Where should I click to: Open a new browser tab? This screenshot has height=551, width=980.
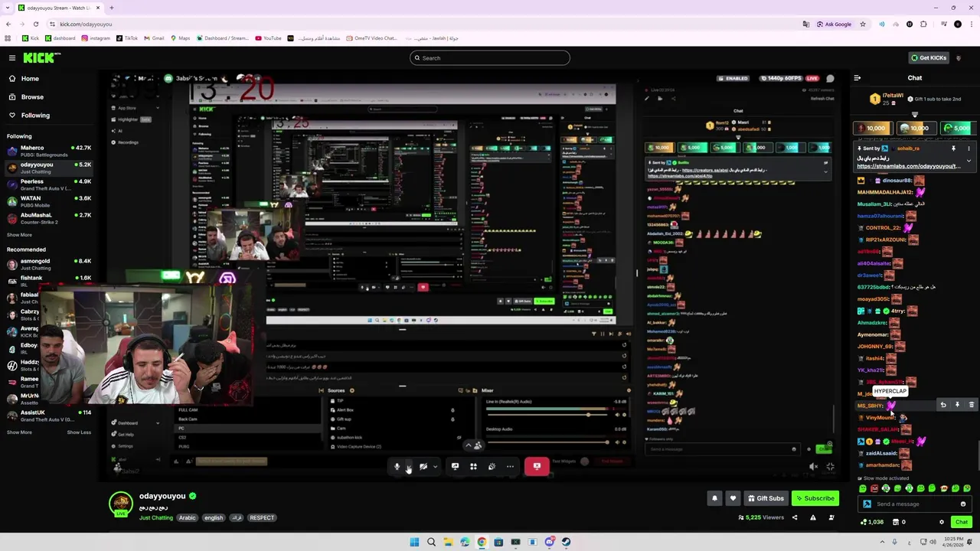(x=111, y=8)
